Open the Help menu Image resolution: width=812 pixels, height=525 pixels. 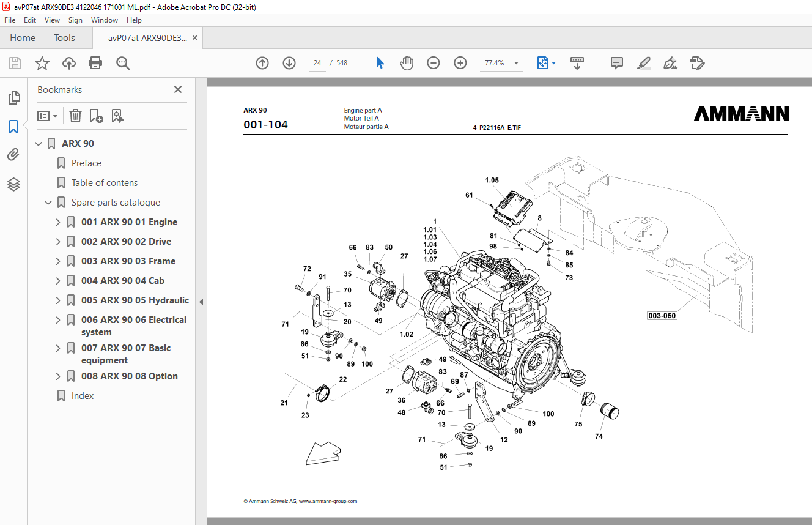[134, 20]
